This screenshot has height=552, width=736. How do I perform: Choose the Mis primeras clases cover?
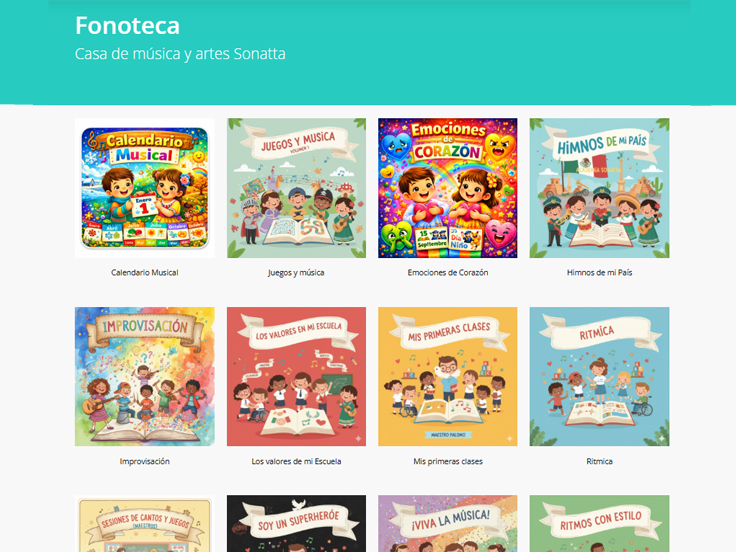(448, 376)
